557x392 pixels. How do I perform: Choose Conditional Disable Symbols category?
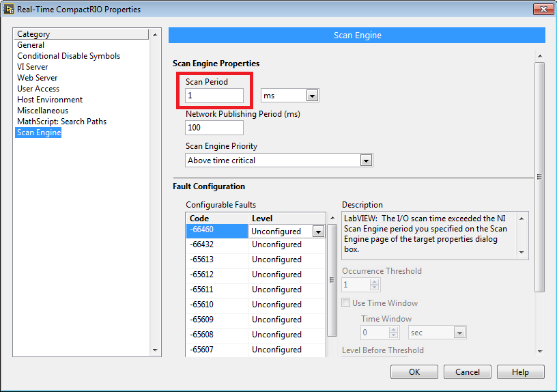(x=68, y=56)
